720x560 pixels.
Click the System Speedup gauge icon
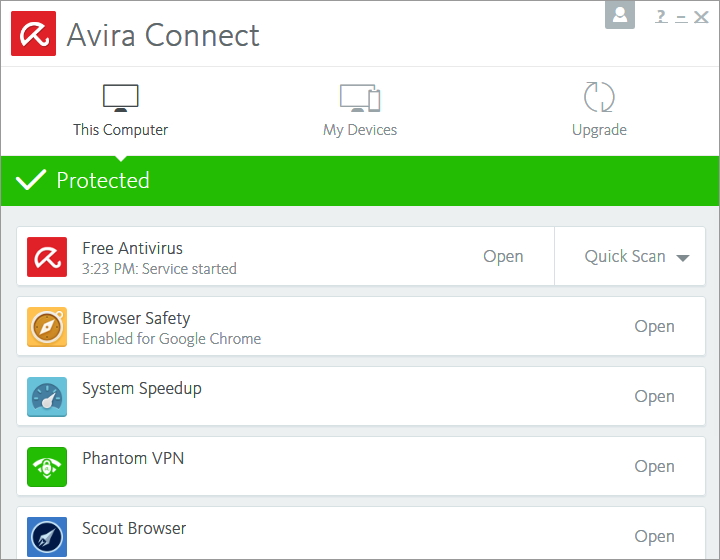point(47,397)
